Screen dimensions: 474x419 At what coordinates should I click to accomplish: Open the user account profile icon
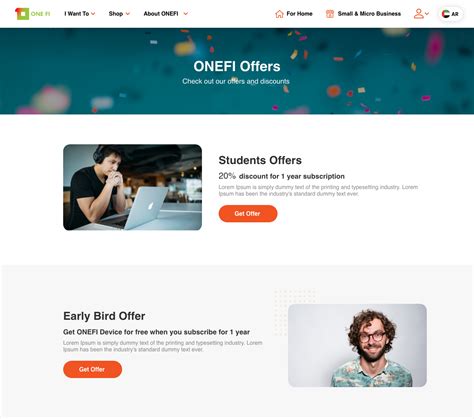[419, 14]
